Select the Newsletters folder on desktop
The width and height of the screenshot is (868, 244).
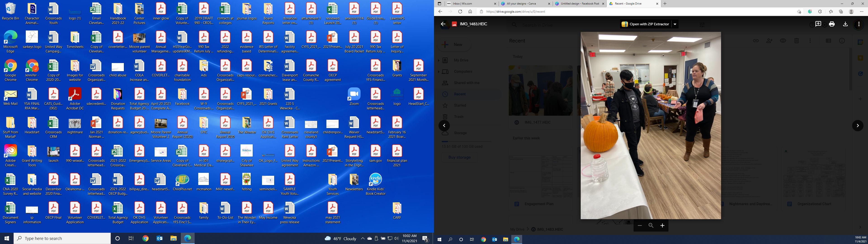click(354, 182)
